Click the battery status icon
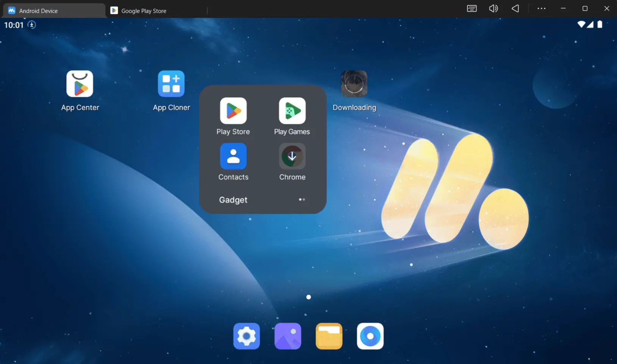 pyautogui.click(x=600, y=25)
